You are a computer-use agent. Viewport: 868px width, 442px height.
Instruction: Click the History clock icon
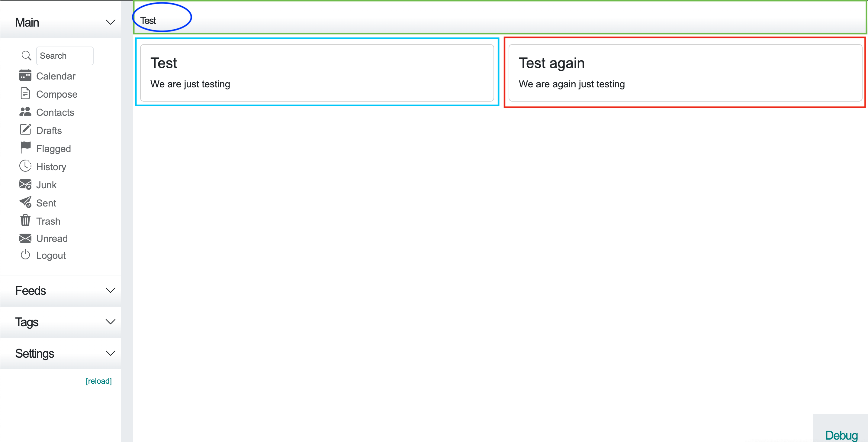tap(25, 166)
